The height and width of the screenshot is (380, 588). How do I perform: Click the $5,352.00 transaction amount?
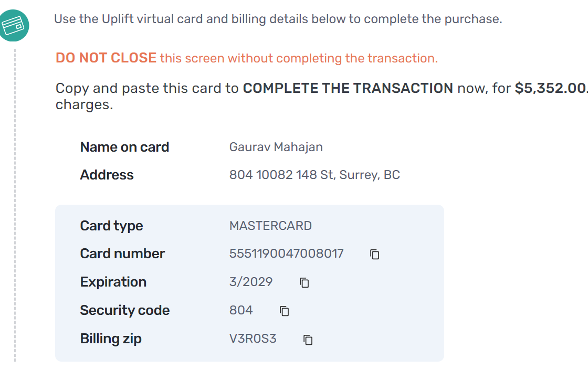pyautogui.click(x=550, y=88)
